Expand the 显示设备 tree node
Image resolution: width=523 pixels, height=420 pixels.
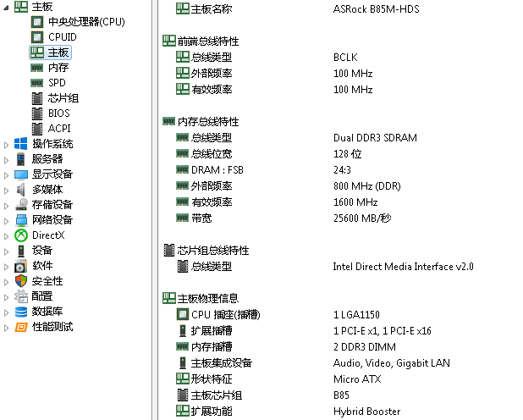pos(6,175)
